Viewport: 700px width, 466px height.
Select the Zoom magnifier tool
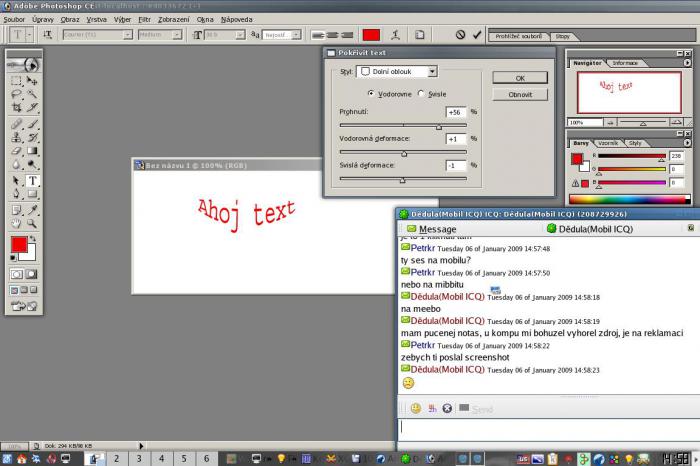32,223
